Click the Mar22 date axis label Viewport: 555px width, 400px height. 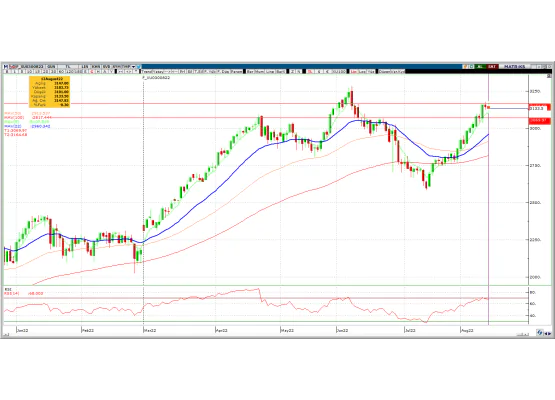(x=149, y=330)
